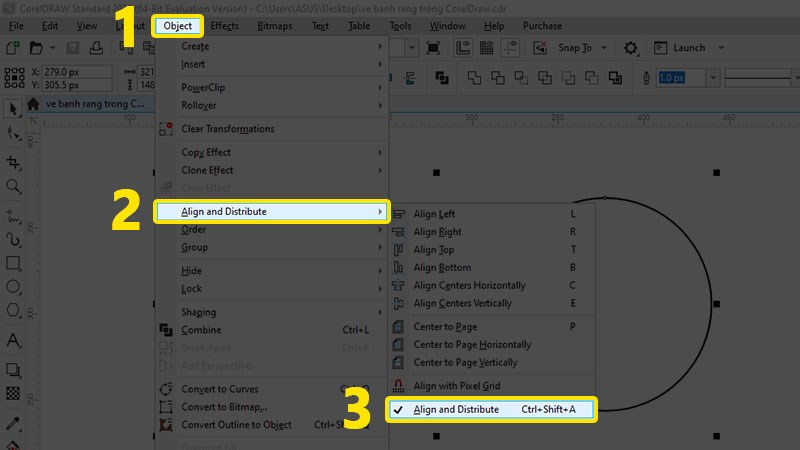Select Center to Page
This screenshot has width=800, height=450.
coord(491,327)
